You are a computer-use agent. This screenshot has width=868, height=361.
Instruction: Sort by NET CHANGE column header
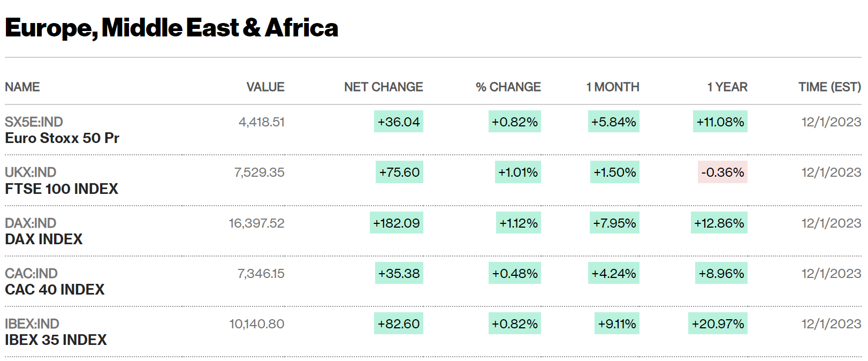click(x=383, y=87)
